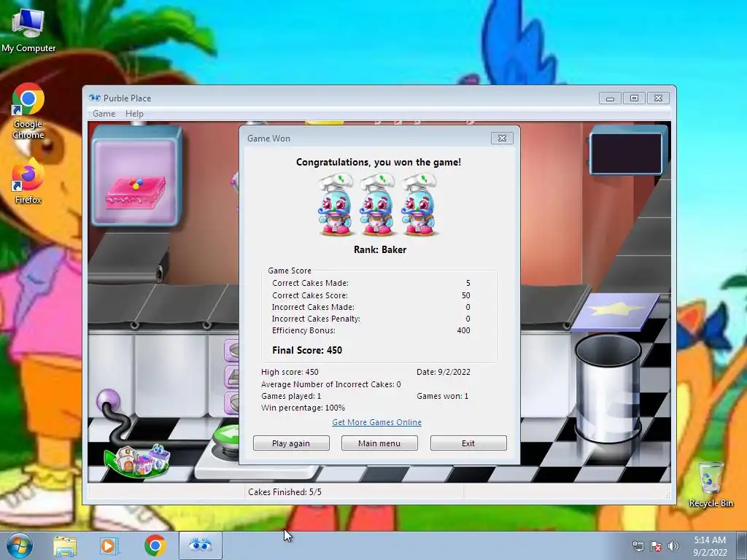Click the Date: 9/2/2022 text
The image size is (747, 560).
443,372
